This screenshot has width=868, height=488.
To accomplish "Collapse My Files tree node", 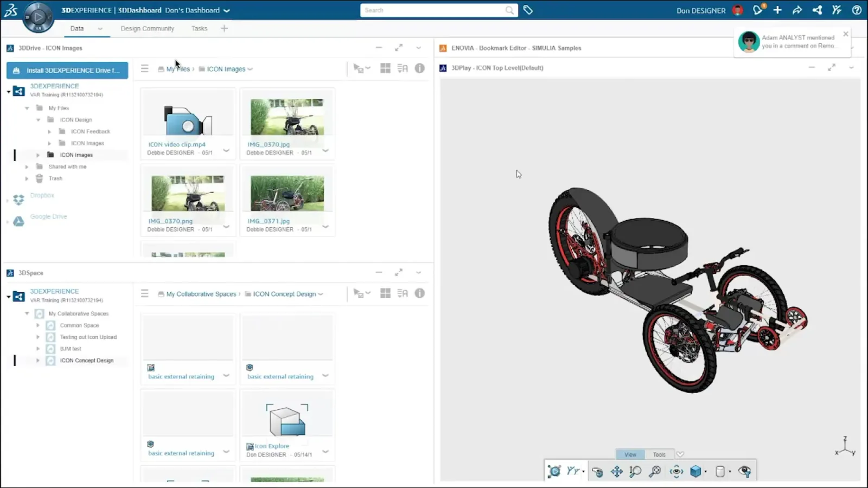I will tap(27, 108).
